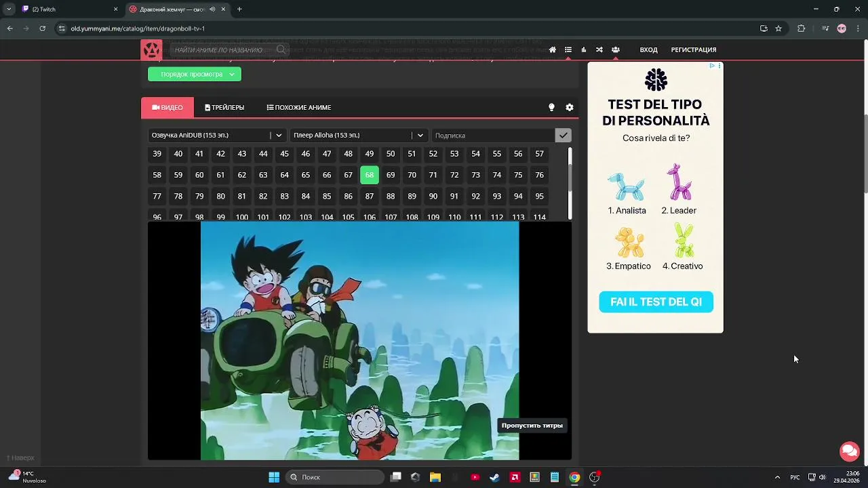Click the random anime shuffle icon
Image resolution: width=868 pixels, height=488 pixels.
[599, 49]
